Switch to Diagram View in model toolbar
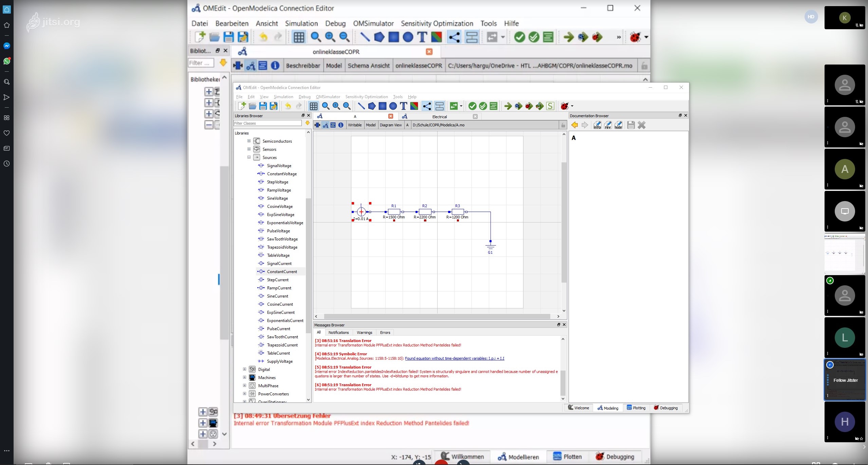This screenshot has height=465, width=868. click(x=325, y=125)
